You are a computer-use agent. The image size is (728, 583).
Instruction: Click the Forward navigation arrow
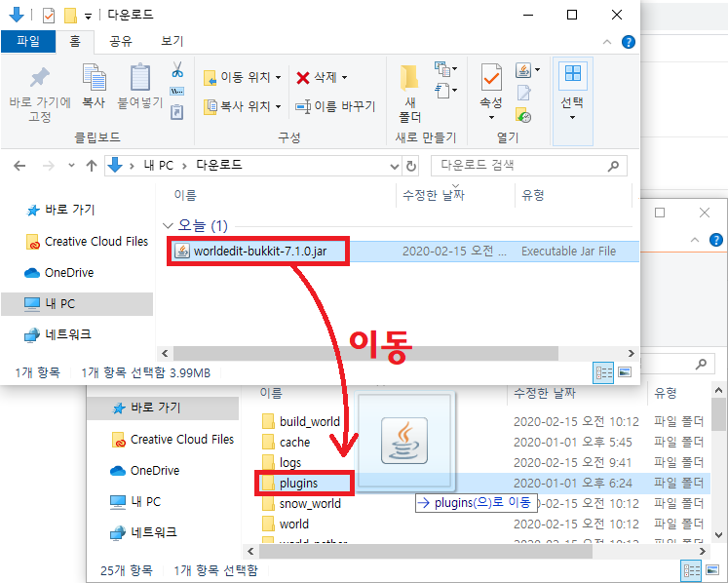pyautogui.click(x=49, y=166)
